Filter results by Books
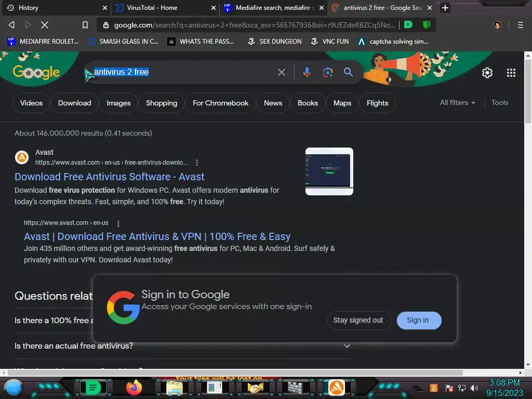 308,103
